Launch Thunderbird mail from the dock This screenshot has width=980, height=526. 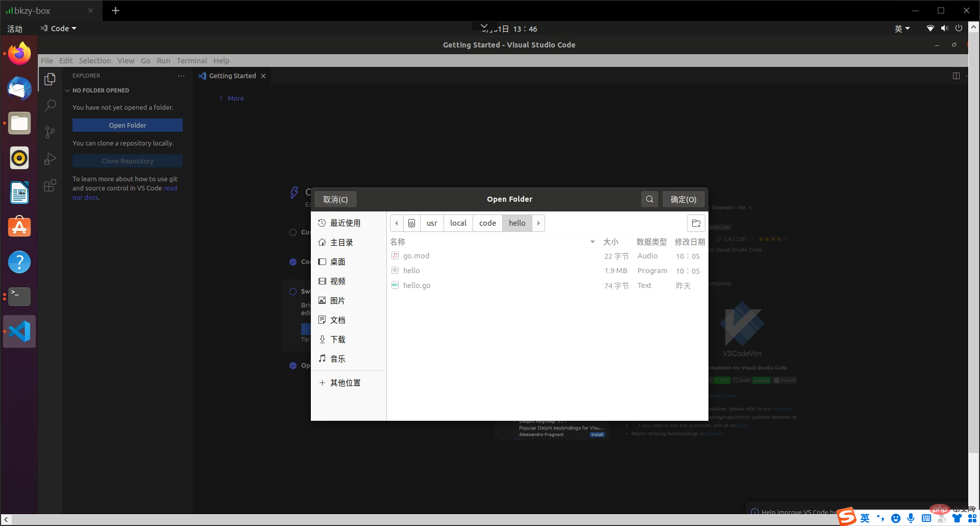tap(19, 88)
